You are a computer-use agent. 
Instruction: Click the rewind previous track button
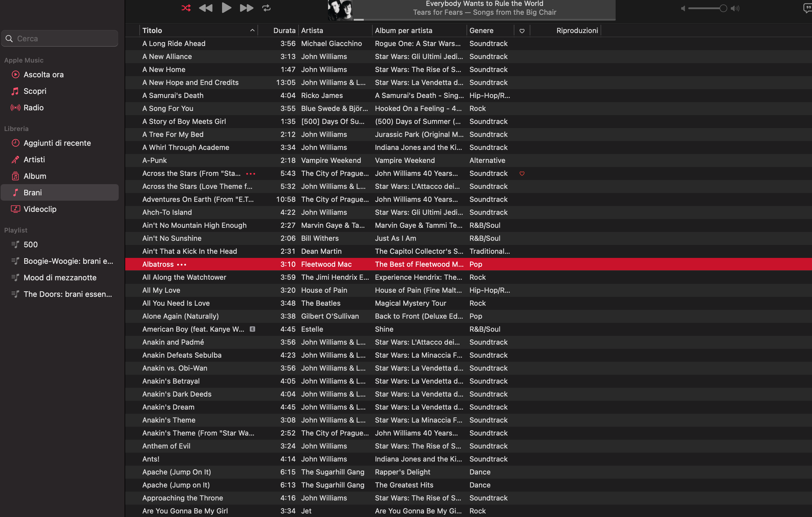pos(206,8)
